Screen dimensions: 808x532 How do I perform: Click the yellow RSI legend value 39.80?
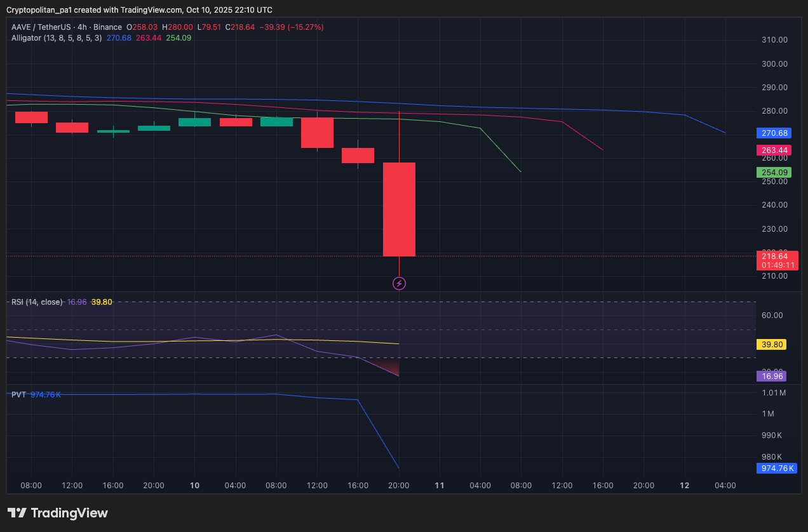[x=102, y=302]
